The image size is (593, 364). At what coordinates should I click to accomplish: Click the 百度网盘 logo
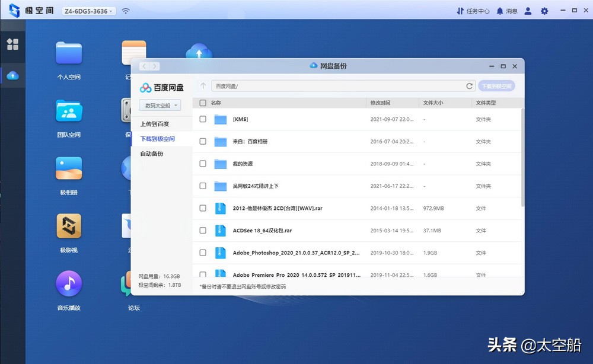click(161, 88)
